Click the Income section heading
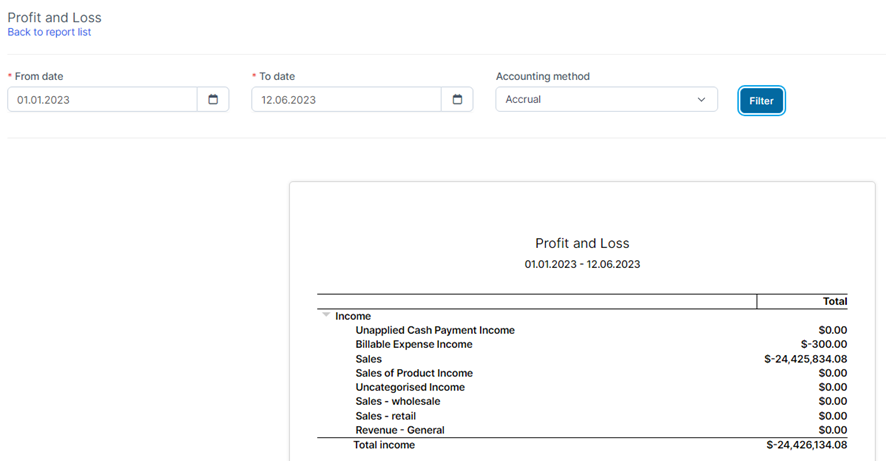The image size is (886, 461). 353,316
